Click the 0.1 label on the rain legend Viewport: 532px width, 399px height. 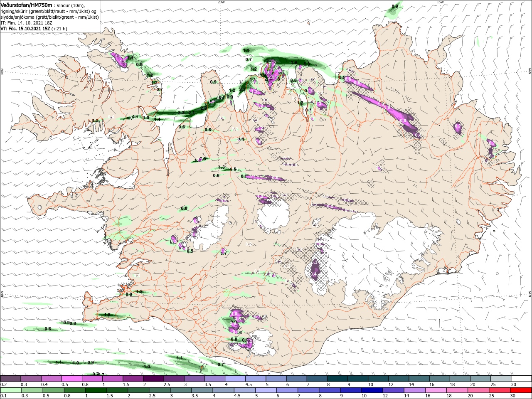coord(3,396)
